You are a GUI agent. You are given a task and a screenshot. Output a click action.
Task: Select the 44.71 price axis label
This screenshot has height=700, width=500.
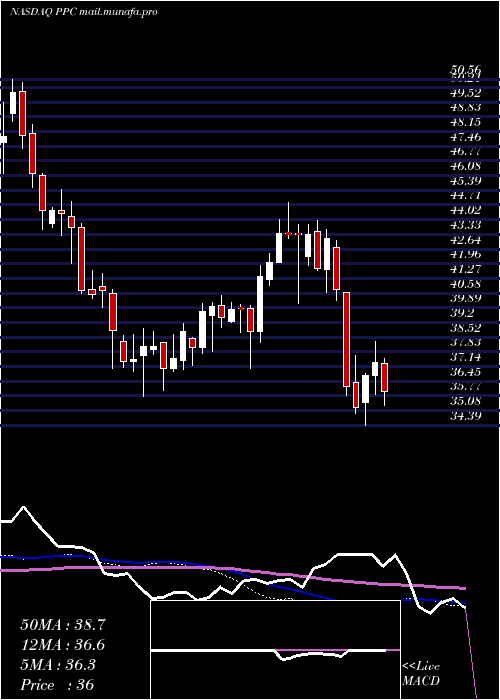[466, 195]
